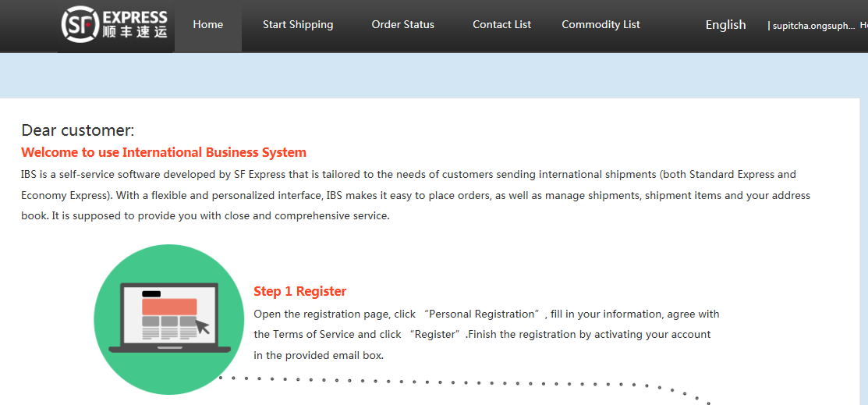Go to Start Shipping
Image resolution: width=868 pixels, height=405 pixels.
tap(298, 25)
